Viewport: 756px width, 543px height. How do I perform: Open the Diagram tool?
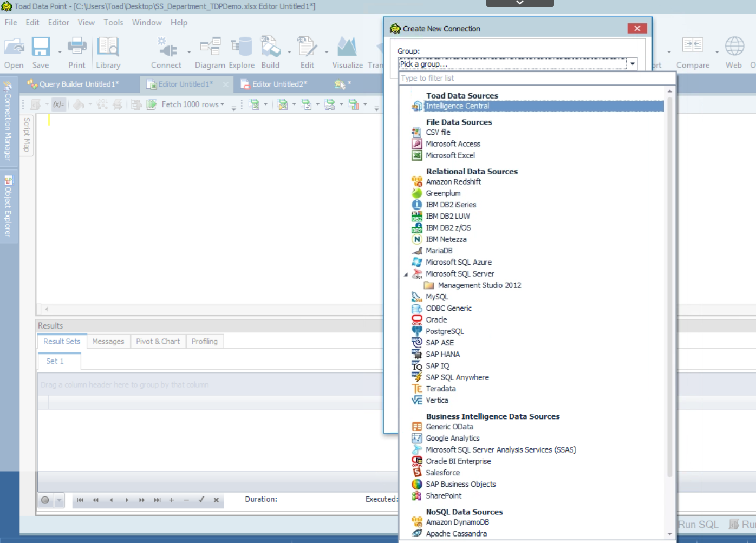210,53
